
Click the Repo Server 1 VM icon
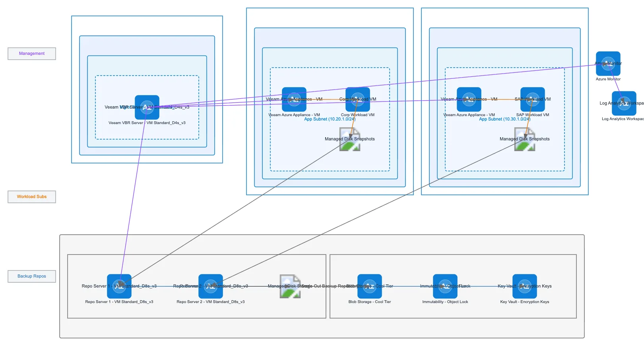click(x=119, y=286)
